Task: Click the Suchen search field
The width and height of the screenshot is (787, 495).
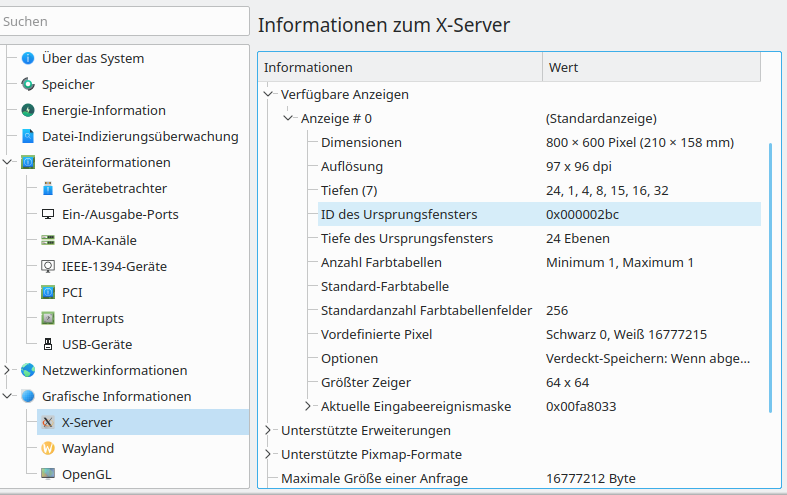Action: click(x=123, y=21)
